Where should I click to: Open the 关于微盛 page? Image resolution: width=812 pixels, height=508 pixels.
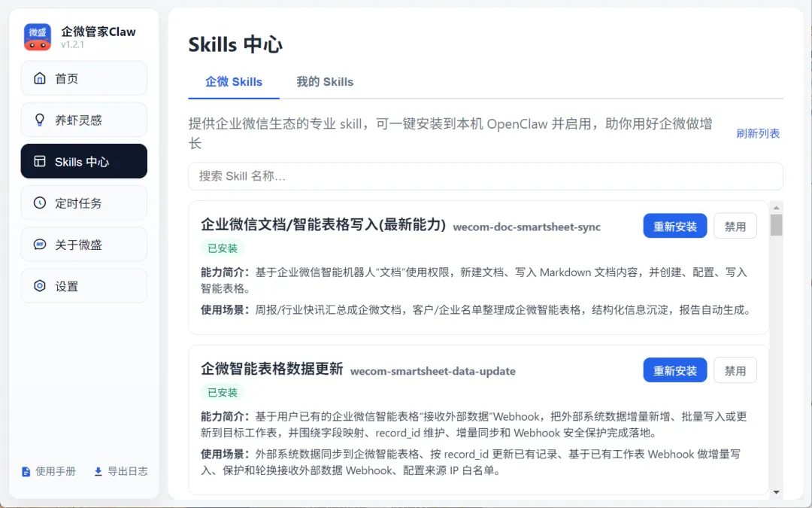tap(84, 244)
